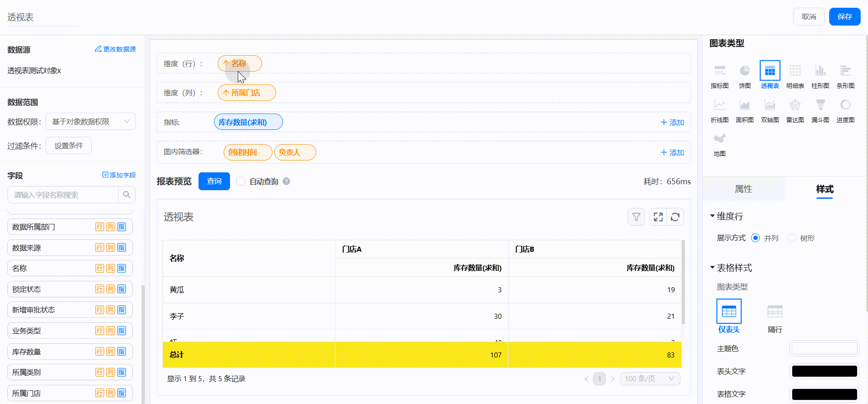Select the 折线图 line chart type
The height and width of the screenshot is (404, 868).
click(720, 111)
